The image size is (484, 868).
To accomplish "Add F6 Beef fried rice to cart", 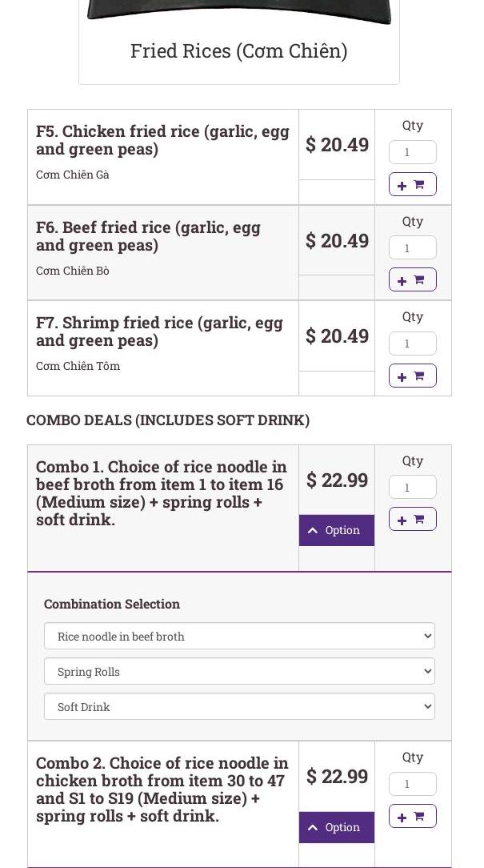I will click(x=412, y=279).
